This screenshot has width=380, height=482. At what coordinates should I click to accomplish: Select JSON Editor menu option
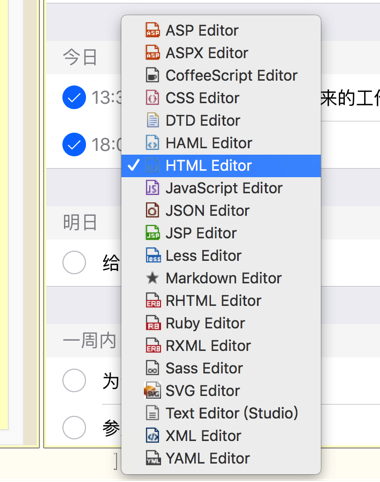pyautogui.click(x=221, y=211)
